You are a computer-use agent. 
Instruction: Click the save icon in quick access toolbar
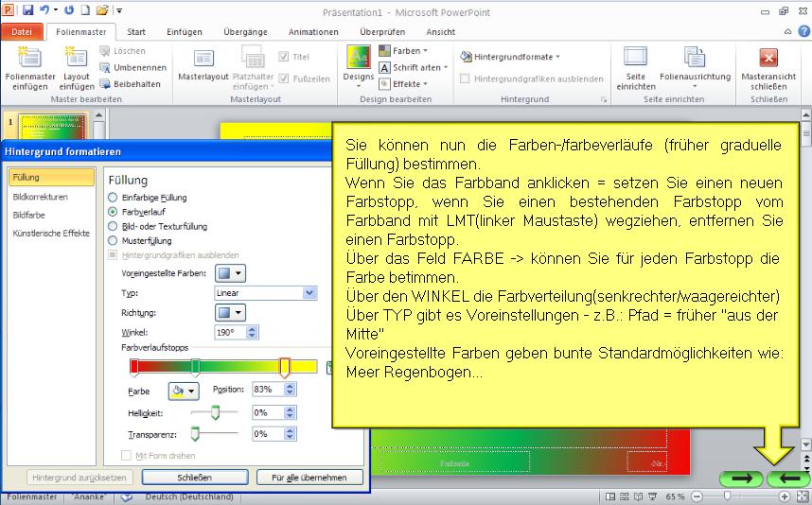click(27, 10)
